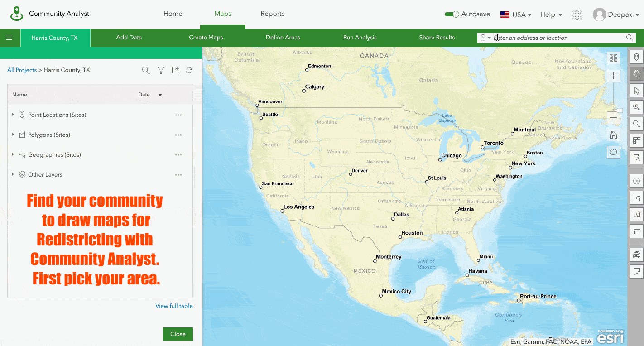The height and width of the screenshot is (346, 644).
Task: Click the sticky note tool
Action: coord(636,272)
